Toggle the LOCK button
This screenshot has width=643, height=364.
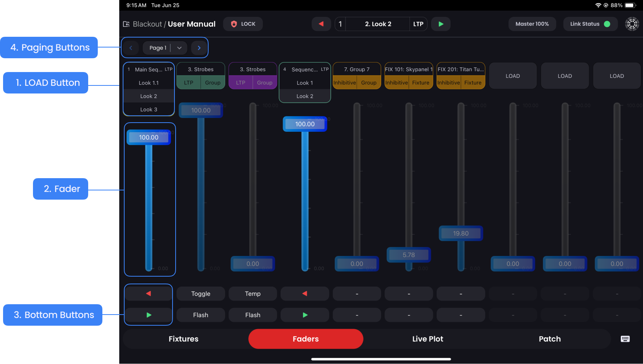pyautogui.click(x=243, y=24)
